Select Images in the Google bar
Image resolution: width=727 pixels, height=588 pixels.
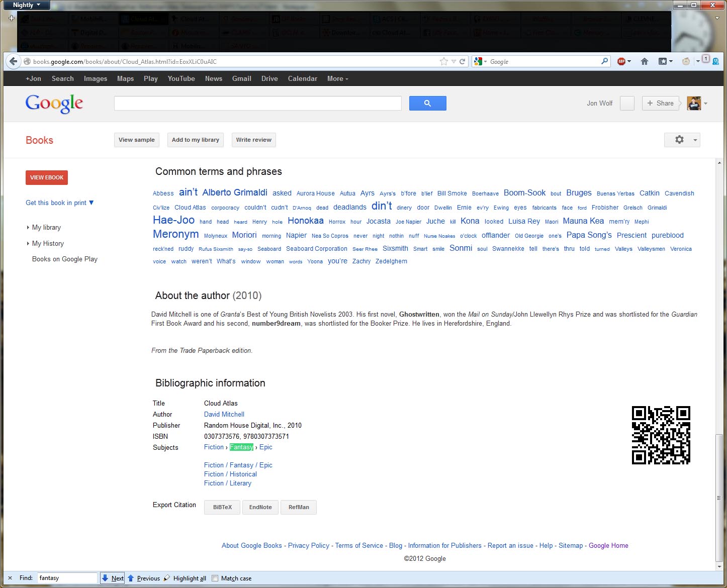click(x=96, y=78)
